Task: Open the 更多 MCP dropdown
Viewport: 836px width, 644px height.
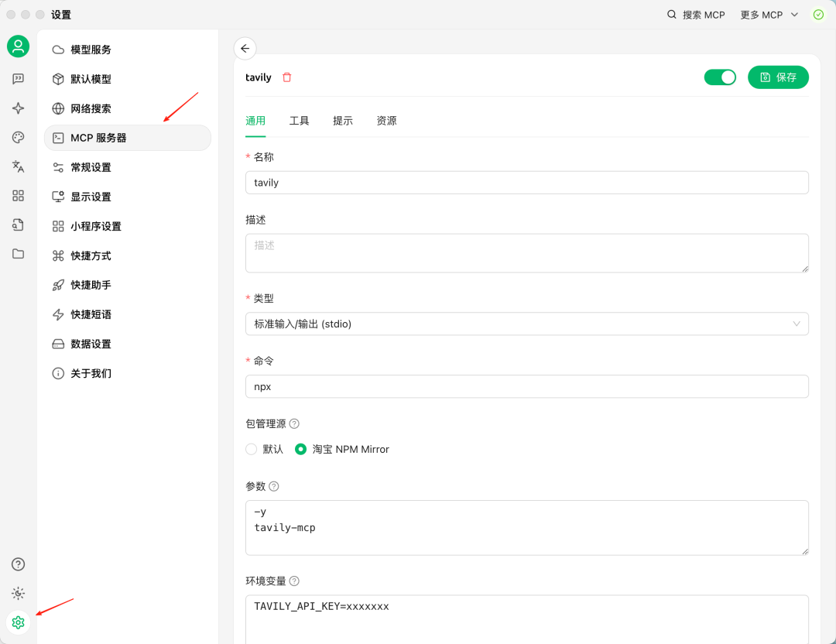Action: 769,15
